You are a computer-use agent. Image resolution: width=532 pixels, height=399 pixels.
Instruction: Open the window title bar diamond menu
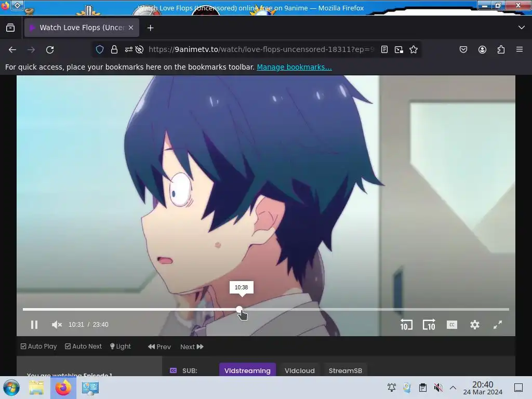(x=17, y=5)
